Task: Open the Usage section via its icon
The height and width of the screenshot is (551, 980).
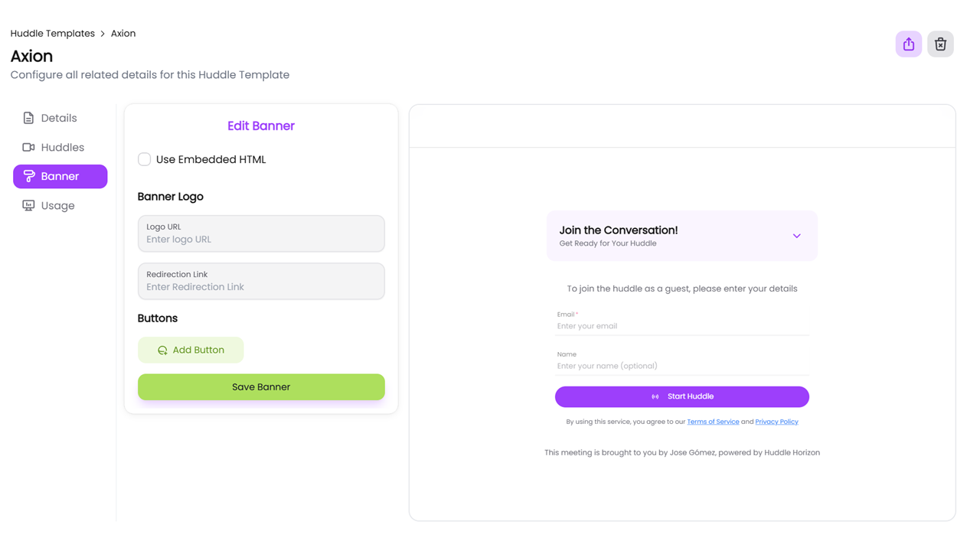Action: click(28, 205)
